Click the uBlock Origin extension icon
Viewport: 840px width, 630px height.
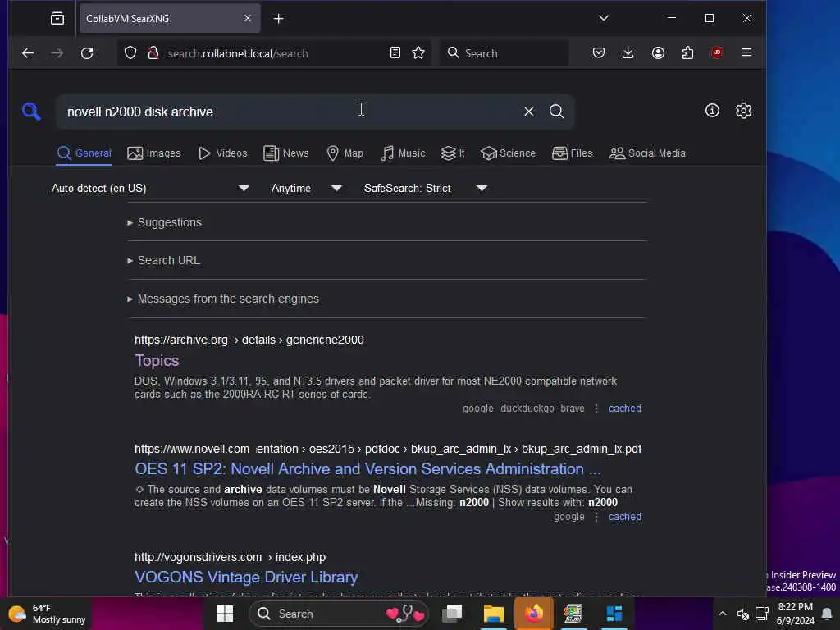[x=717, y=52]
